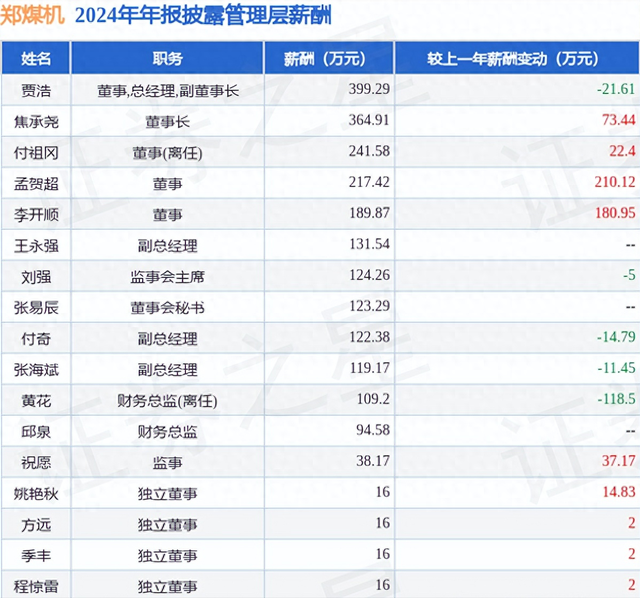
Task: Select the name 李开顺
Action: (x=36, y=214)
